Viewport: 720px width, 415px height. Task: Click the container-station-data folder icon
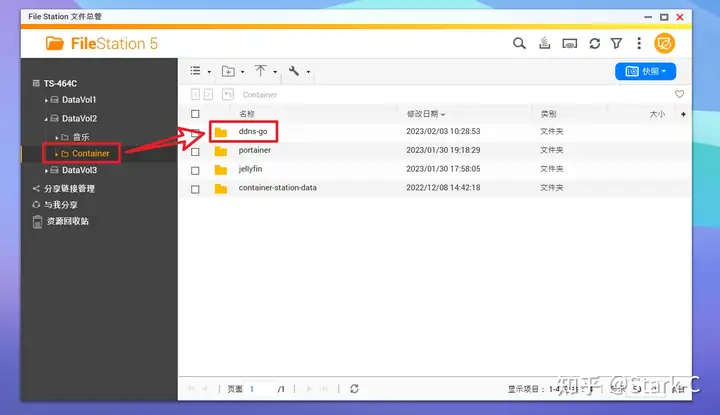(221, 189)
